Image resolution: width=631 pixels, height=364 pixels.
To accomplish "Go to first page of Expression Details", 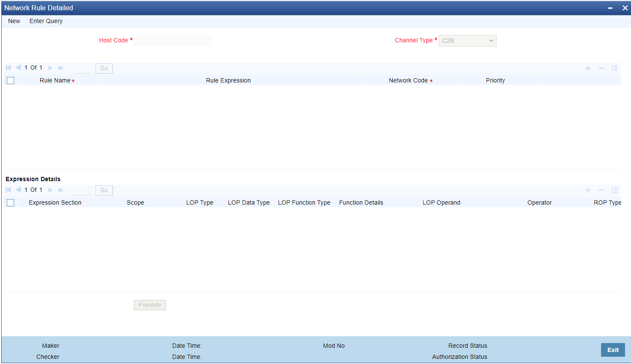I will [9, 190].
